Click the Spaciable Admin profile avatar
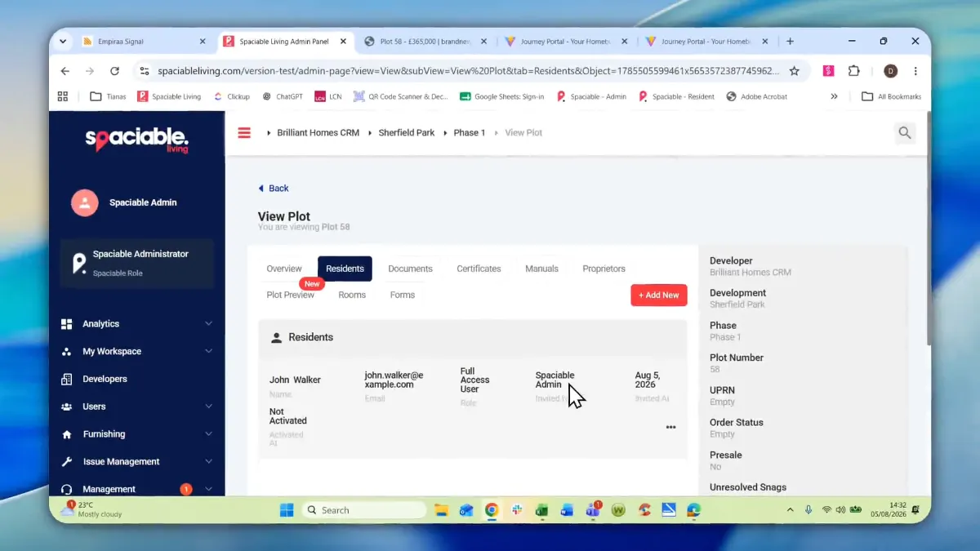This screenshot has height=551, width=980. (x=85, y=202)
